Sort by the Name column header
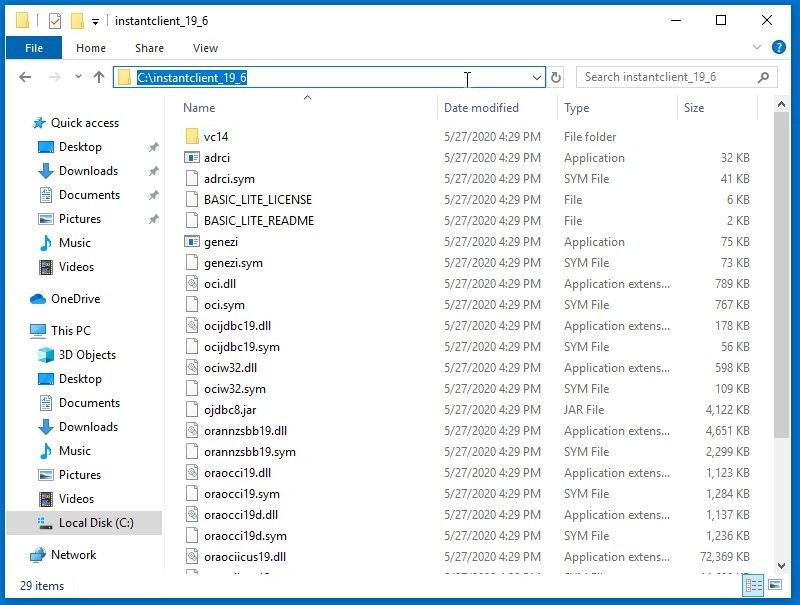The height and width of the screenshot is (605, 800). pyautogui.click(x=199, y=108)
